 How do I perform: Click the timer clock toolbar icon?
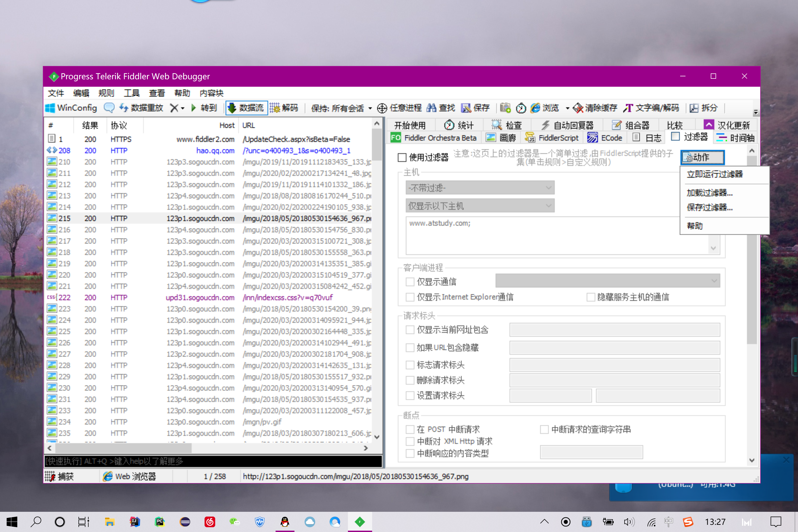(521, 108)
